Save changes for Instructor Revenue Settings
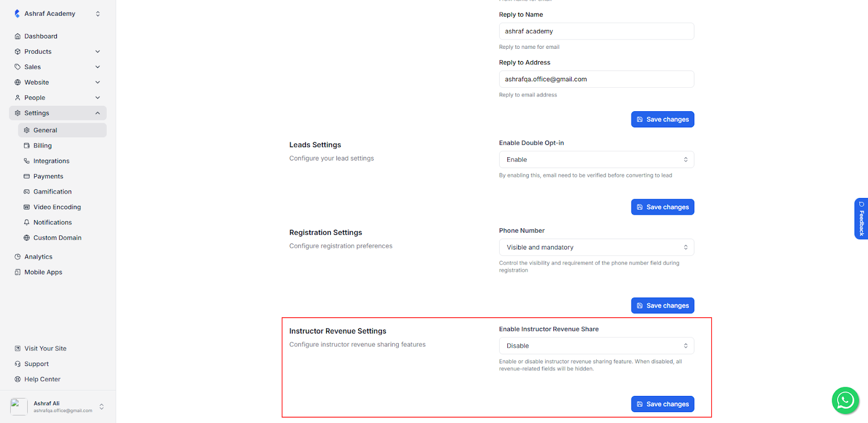 (x=662, y=404)
